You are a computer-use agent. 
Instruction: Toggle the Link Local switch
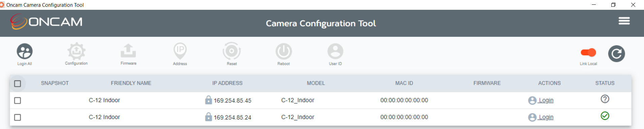click(x=588, y=52)
